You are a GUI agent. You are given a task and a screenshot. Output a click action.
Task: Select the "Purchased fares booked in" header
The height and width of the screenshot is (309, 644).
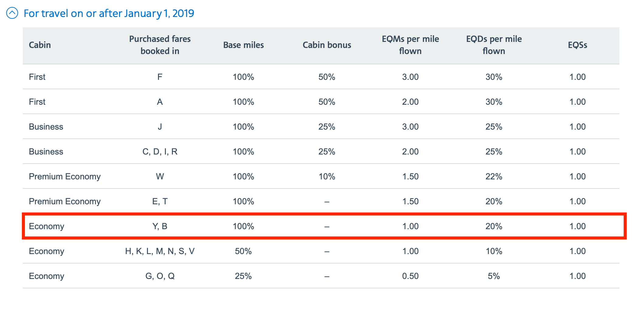click(160, 45)
